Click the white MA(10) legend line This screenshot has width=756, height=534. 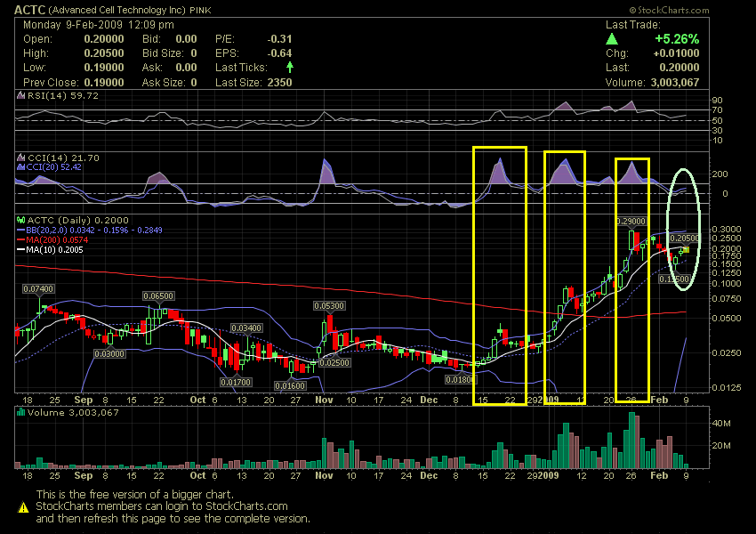click(x=20, y=251)
